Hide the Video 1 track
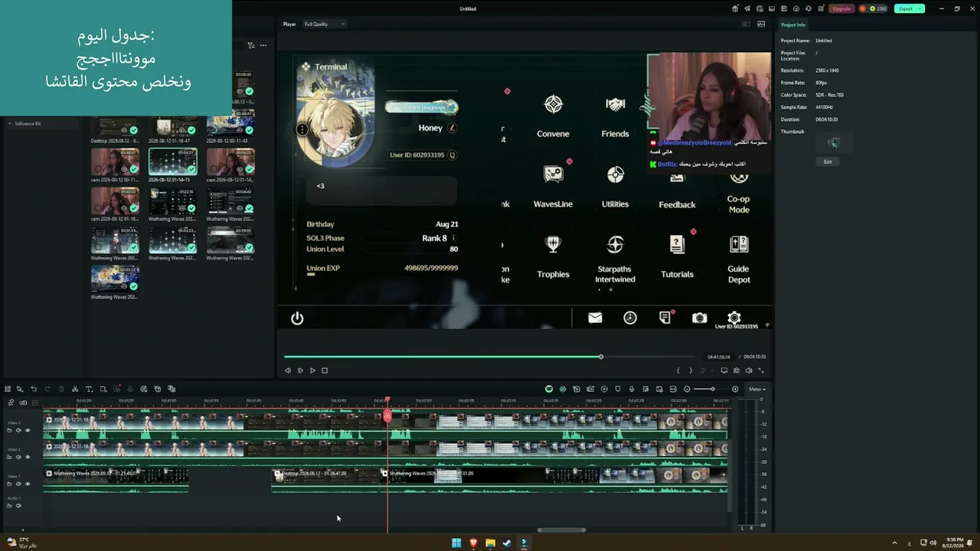 28,484
